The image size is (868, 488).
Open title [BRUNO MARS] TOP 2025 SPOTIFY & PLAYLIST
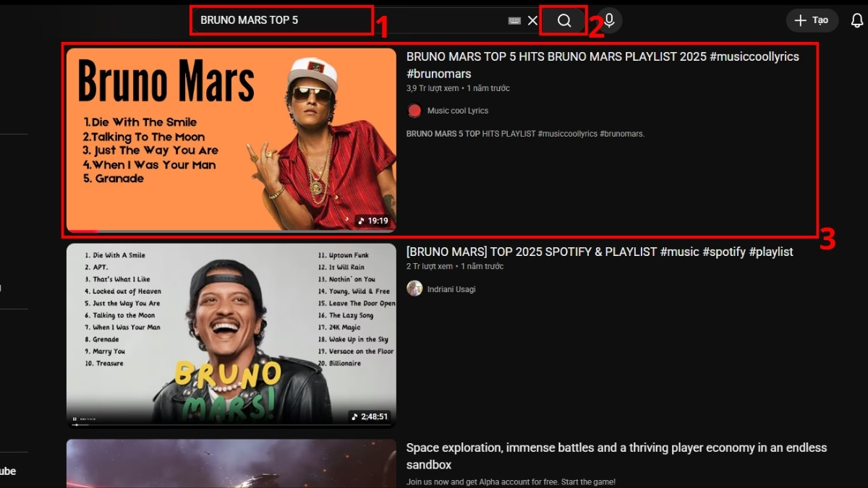coord(600,252)
